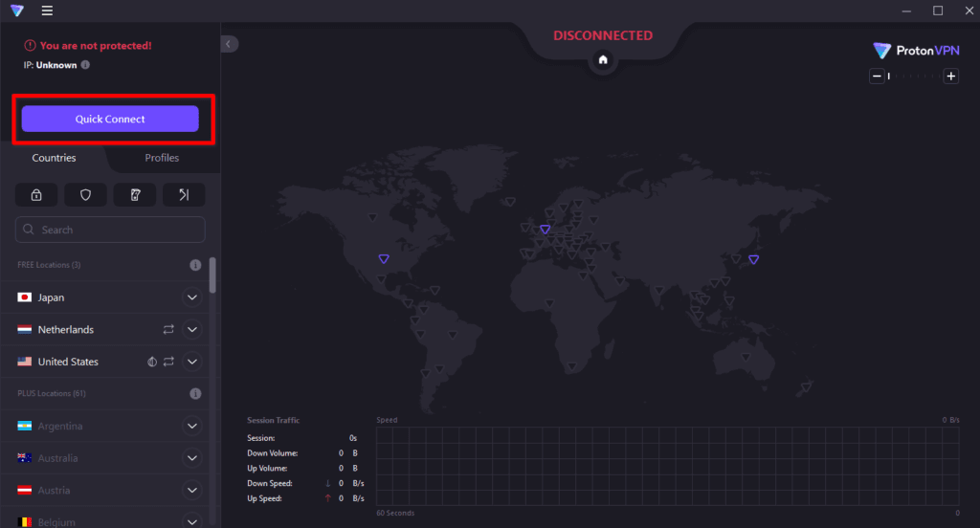
Task: Click the PLUS Locations info icon
Action: coord(195,394)
